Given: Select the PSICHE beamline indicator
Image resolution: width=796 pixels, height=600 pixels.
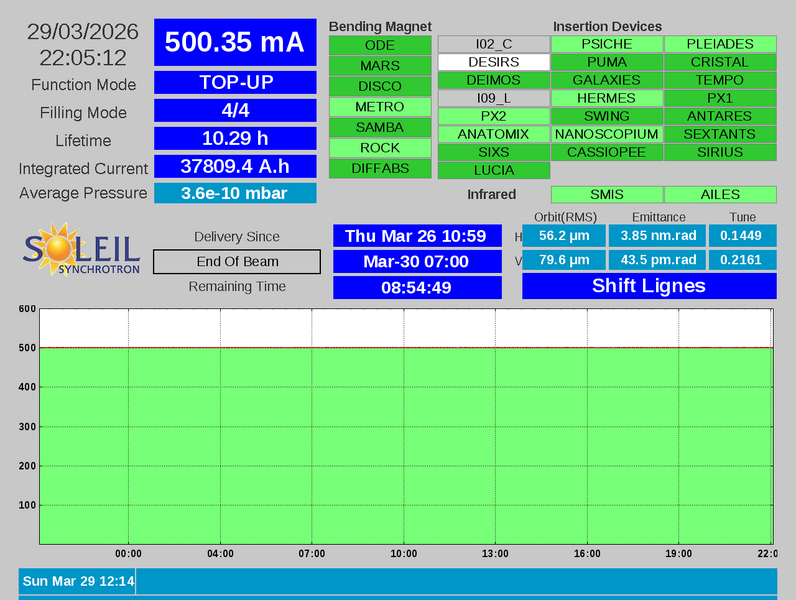Looking at the screenshot, I should tap(606, 44).
